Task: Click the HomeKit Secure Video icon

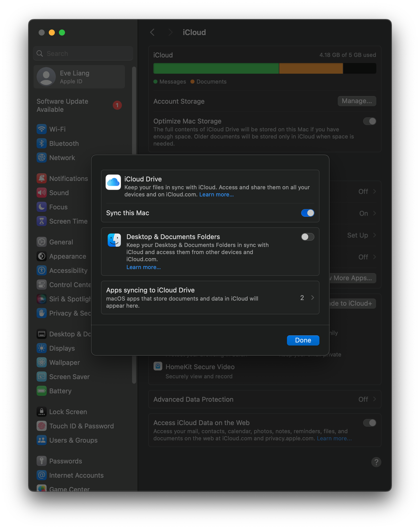Action: point(157,366)
